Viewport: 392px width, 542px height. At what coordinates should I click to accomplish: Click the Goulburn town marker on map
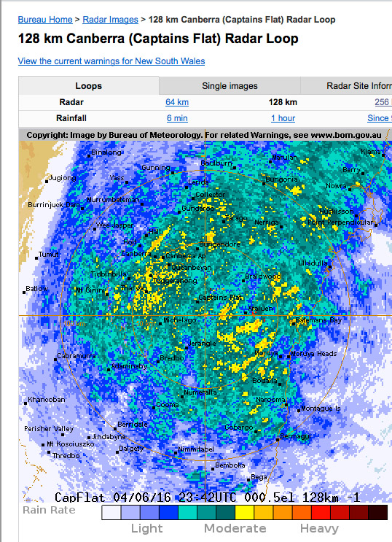(x=235, y=168)
